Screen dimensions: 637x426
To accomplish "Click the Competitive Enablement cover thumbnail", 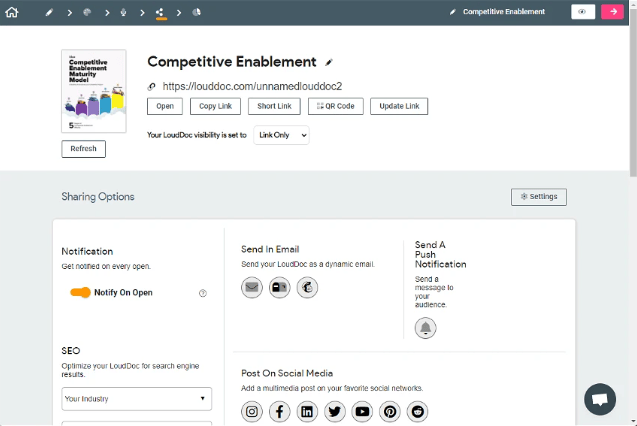I will tap(93, 91).
